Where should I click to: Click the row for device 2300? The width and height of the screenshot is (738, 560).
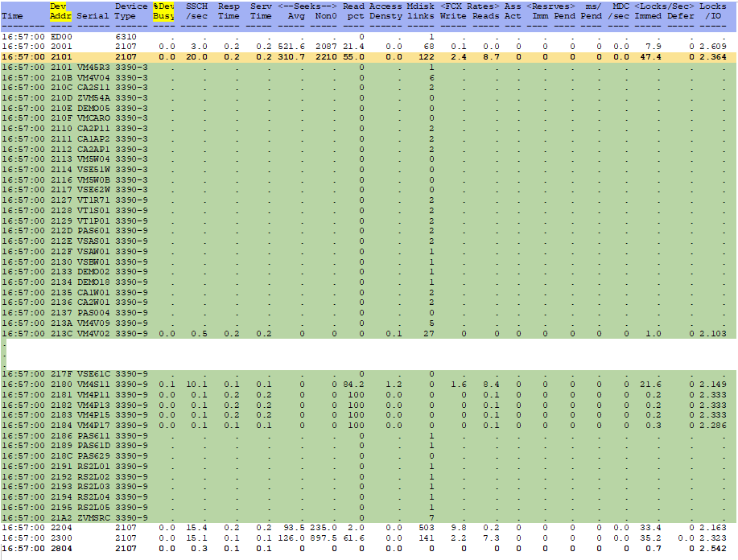(x=369, y=538)
